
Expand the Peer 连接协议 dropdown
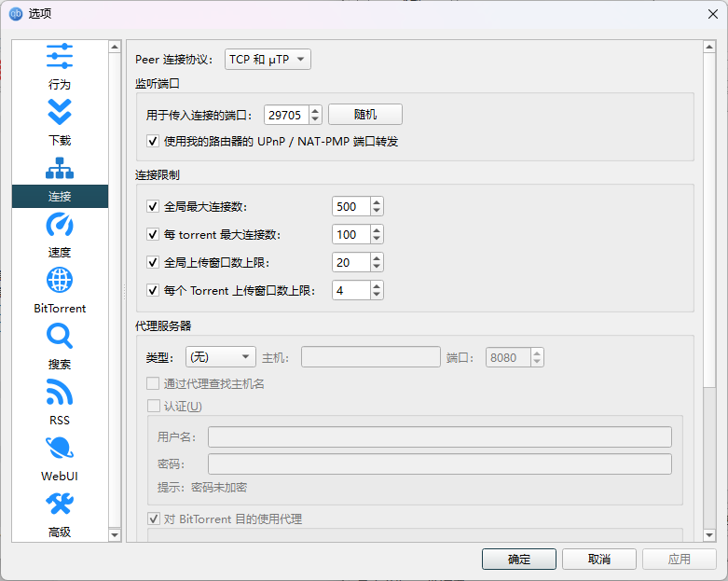268,60
